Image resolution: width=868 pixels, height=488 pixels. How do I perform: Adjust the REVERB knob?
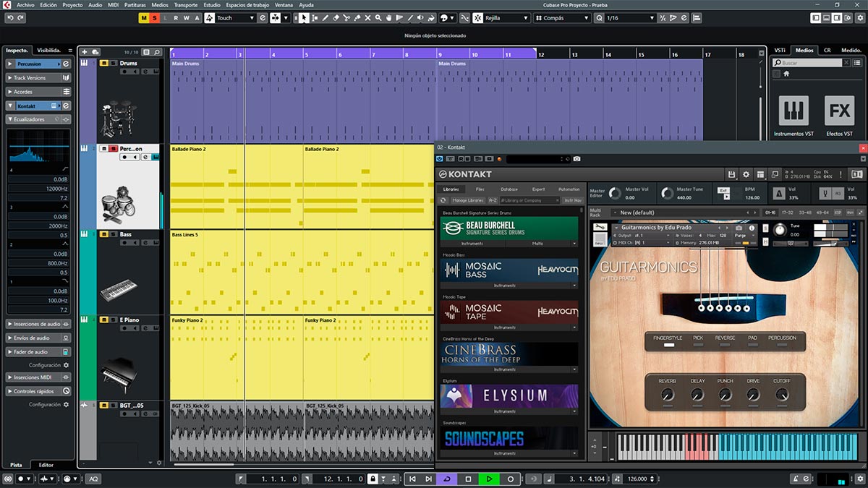click(667, 395)
